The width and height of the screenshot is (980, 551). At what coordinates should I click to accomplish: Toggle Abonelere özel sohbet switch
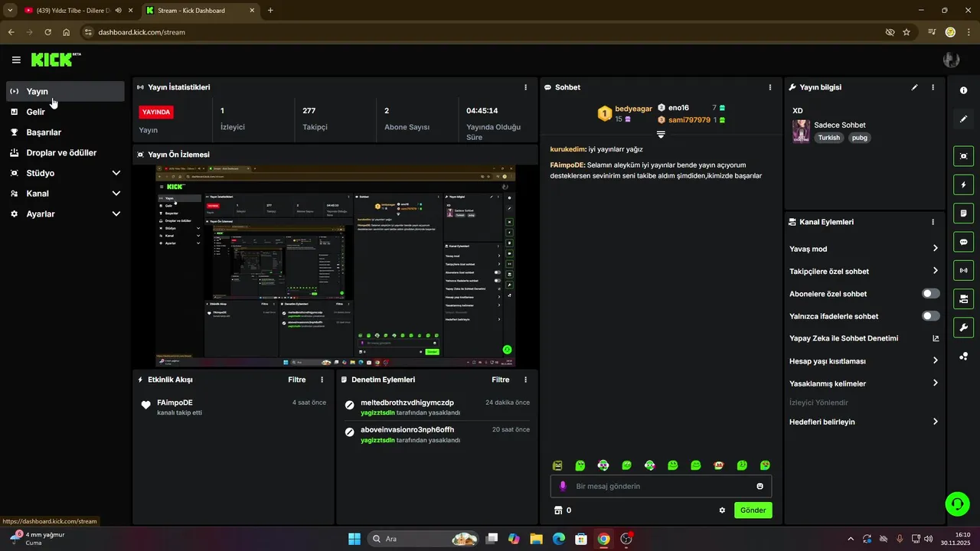point(931,294)
